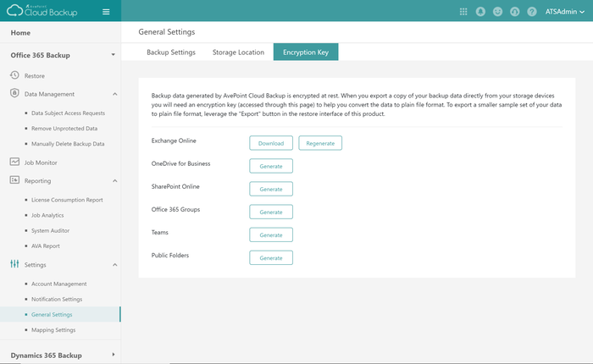
Task: Click the Office 365 Groups row label
Action: (175, 209)
